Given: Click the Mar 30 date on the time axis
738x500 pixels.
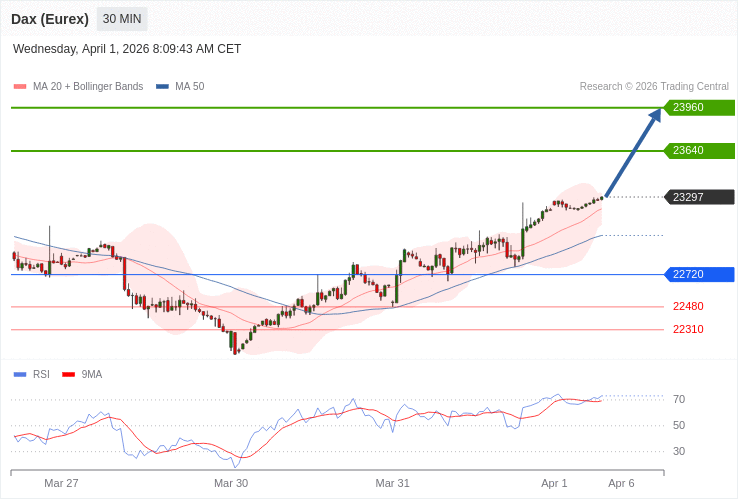Looking at the screenshot, I should tap(231, 483).
